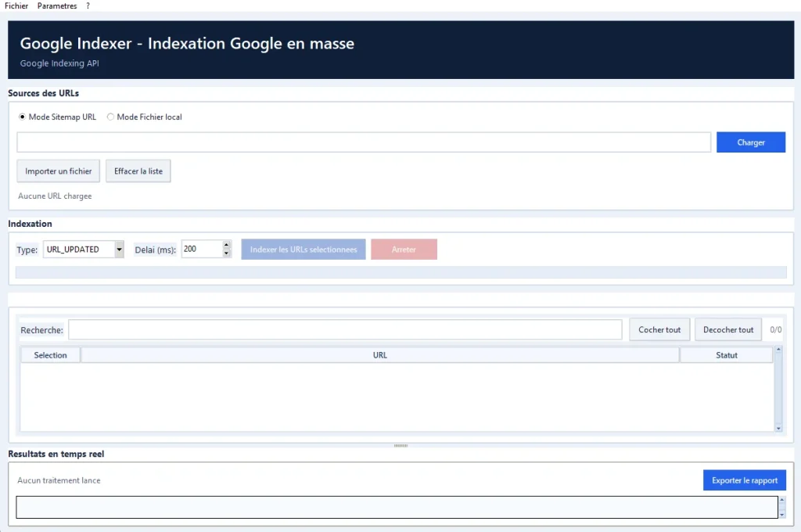Open the Type dropdown showing URL_UPDATED

[x=84, y=250]
